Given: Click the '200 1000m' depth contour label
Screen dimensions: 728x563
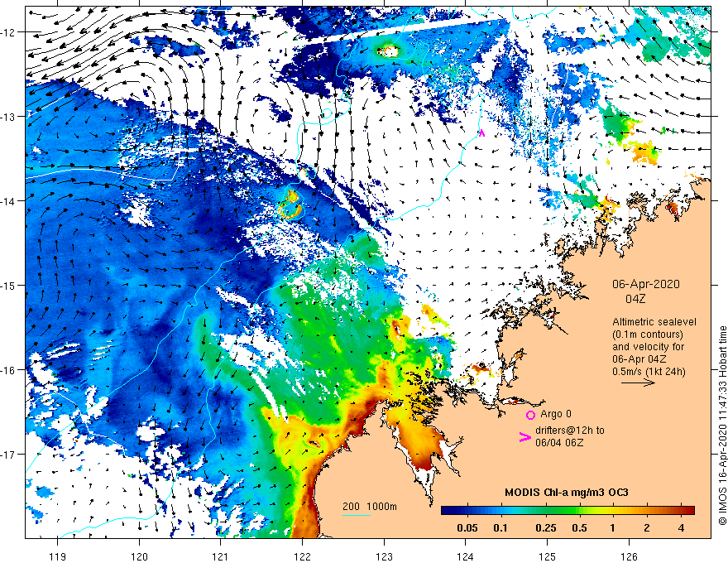Looking at the screenshot, I should click(370, 507).
